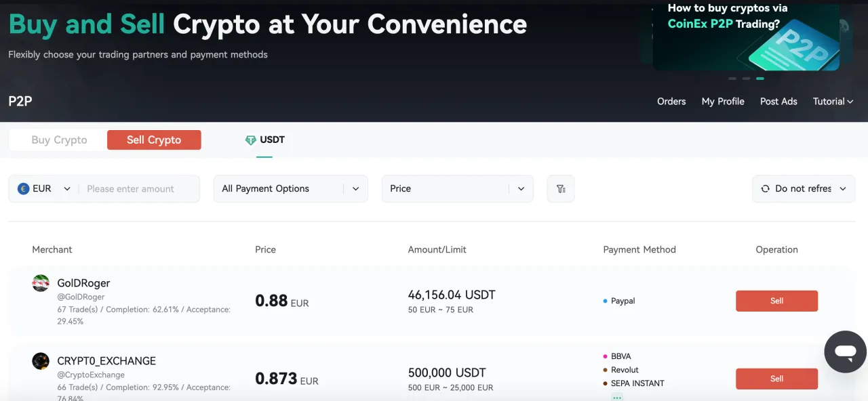Select the second banner carousel dot
This screenshot has width=868, height=401.
746,79
